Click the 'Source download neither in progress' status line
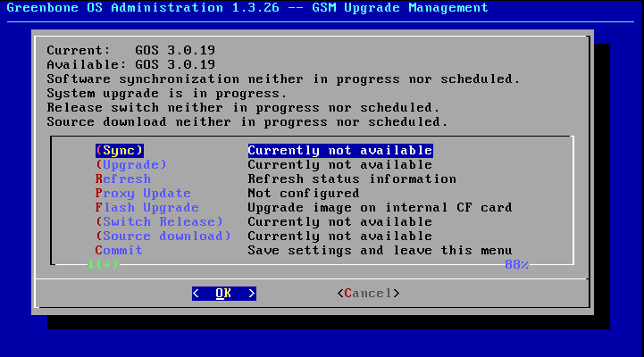The image size is (644, 357). 247,122
